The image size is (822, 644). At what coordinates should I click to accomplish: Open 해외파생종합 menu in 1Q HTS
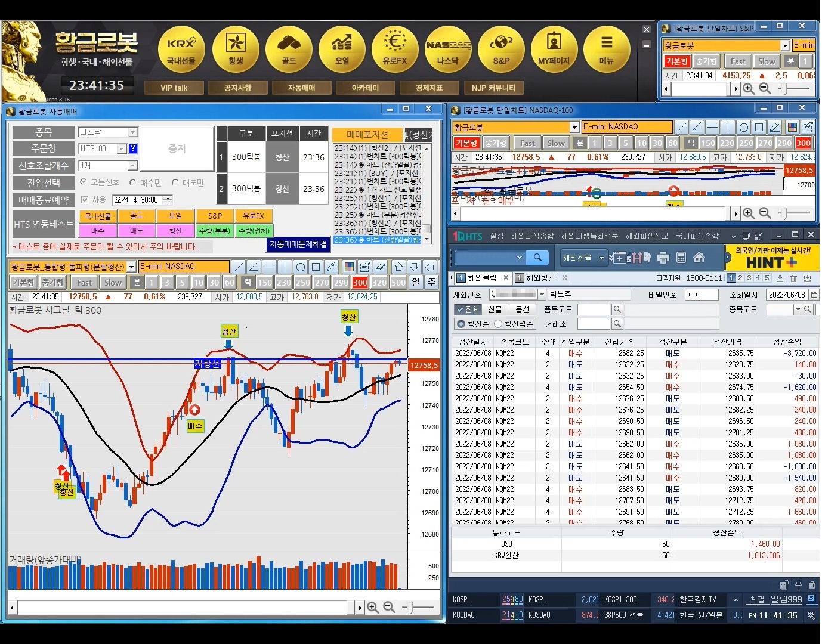pyautogui.click(x=532, y=236)
